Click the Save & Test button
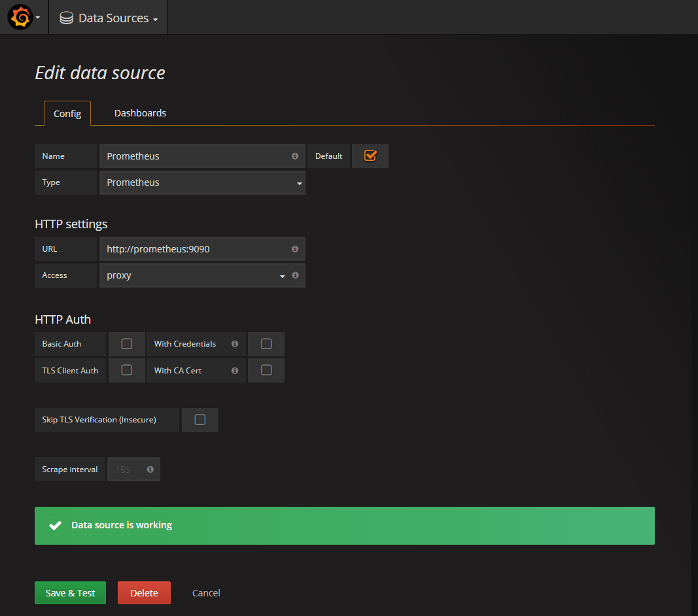This screenshot has height=616, width=698. click(x=71, y=593)
